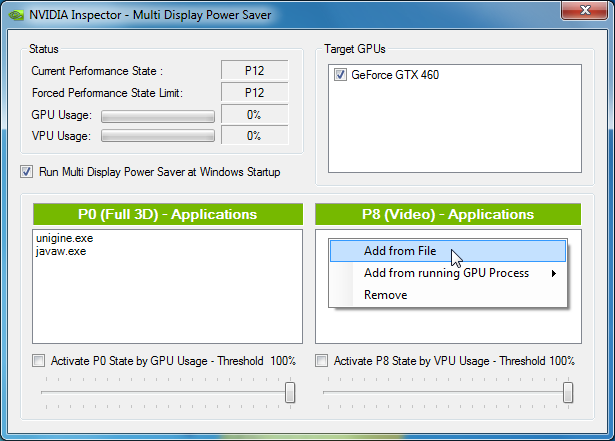
Task: Select javaw.exe in the P0 applications list
Action: pyautogui.click(x=60, y=251)
